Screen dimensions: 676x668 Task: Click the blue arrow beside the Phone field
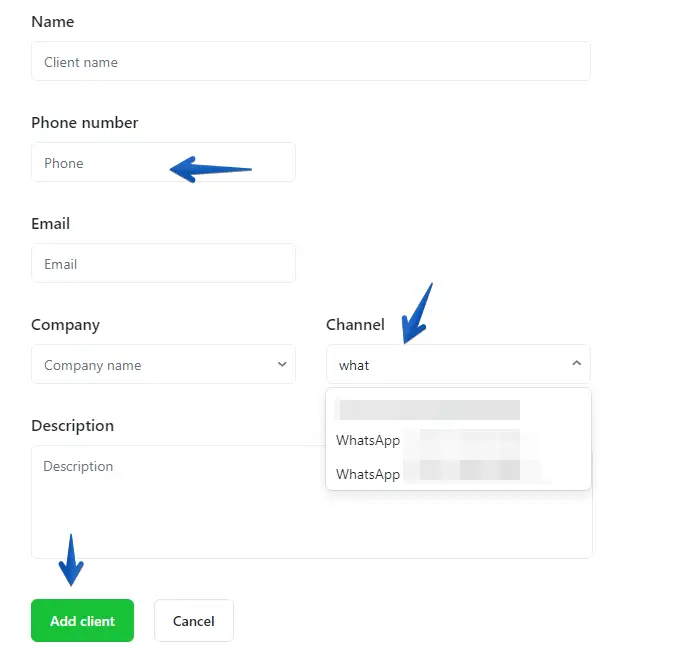point(210,169)
